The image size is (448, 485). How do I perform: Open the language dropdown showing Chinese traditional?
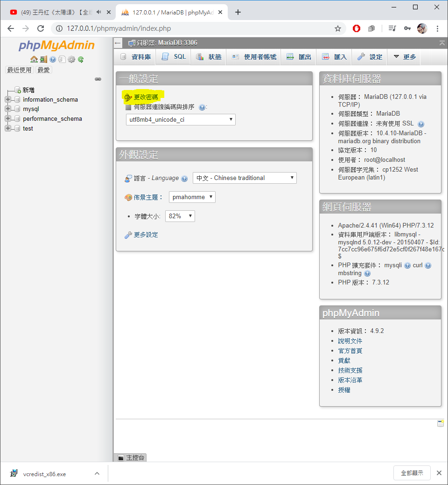click(245, 178)
